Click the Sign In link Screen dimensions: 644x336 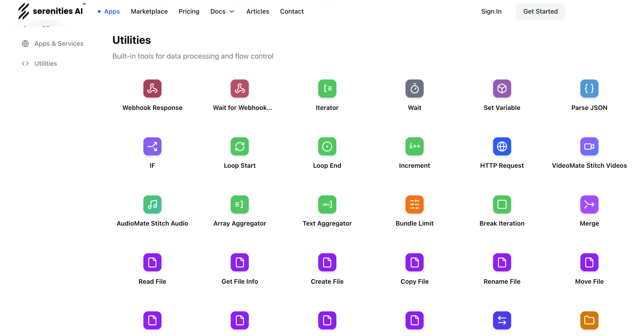click(491, 11)
